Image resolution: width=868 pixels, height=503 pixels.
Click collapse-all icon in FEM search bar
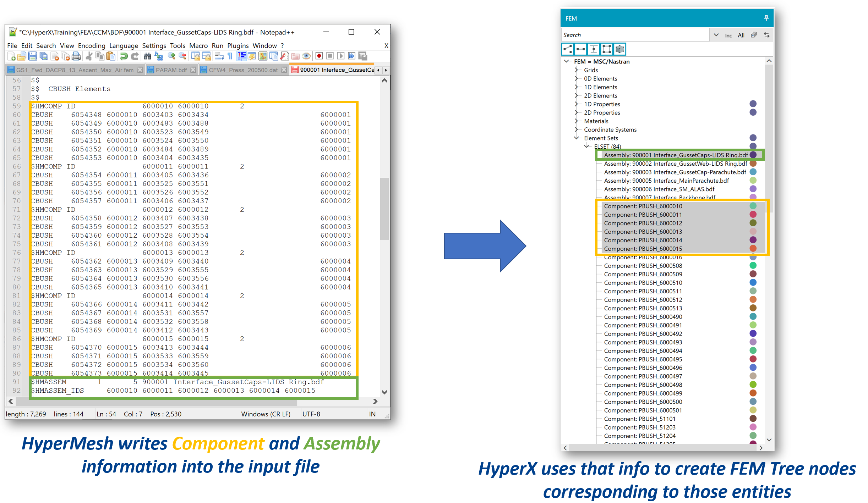click(754, 35)
